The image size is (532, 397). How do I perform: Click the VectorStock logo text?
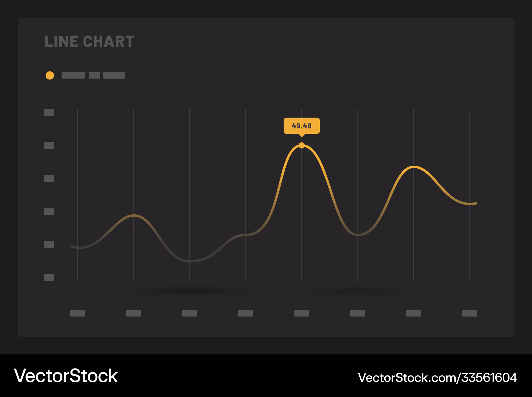click(x=66, y=376)
